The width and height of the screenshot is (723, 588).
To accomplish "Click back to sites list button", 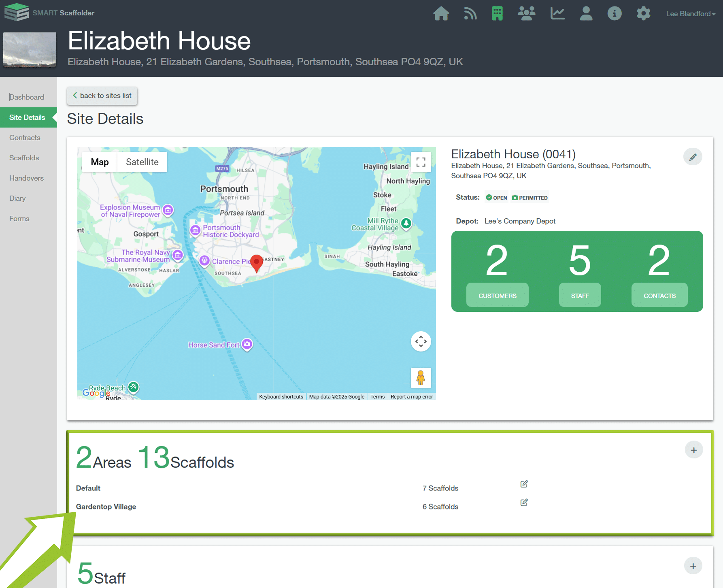I will click(x=102, y=96).
